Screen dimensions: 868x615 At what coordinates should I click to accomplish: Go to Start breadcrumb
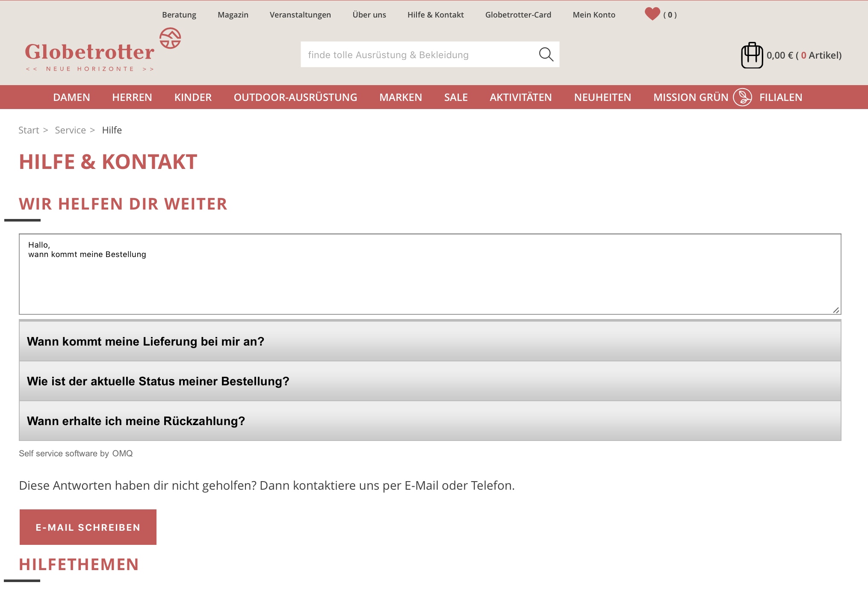click(29, 130)
